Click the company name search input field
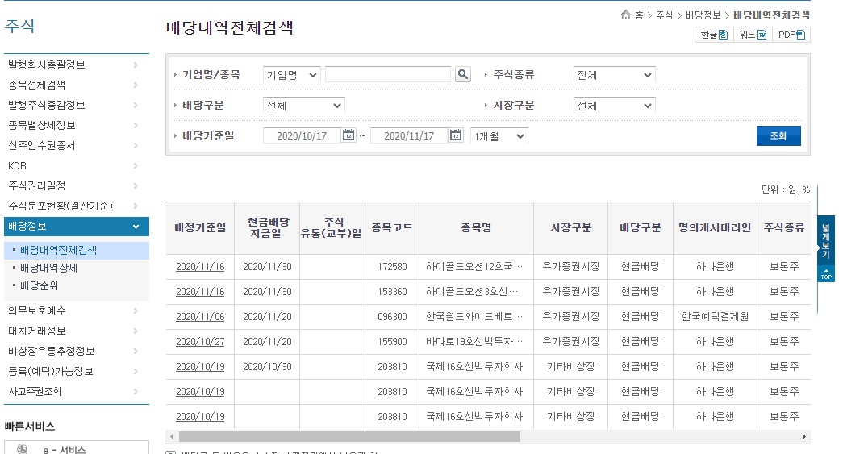This screenshot has height=454, width=868. click(x=387, y=74)
